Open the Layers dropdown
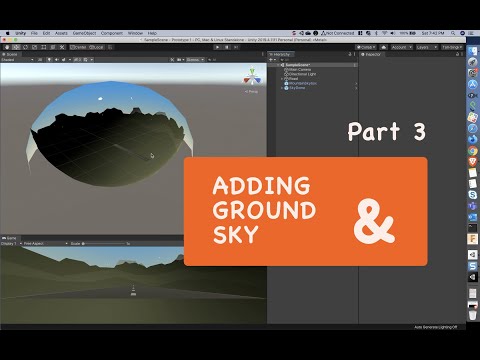This screenshot has width=480, height=360. 426,47
